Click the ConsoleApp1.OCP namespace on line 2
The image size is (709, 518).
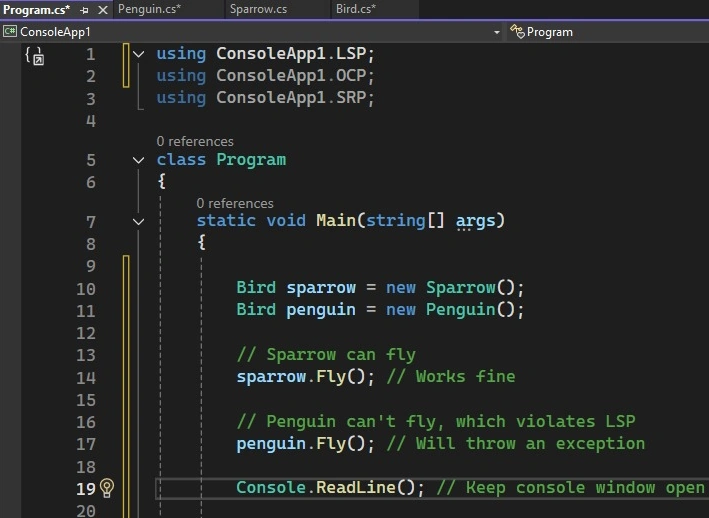point(291,75)
